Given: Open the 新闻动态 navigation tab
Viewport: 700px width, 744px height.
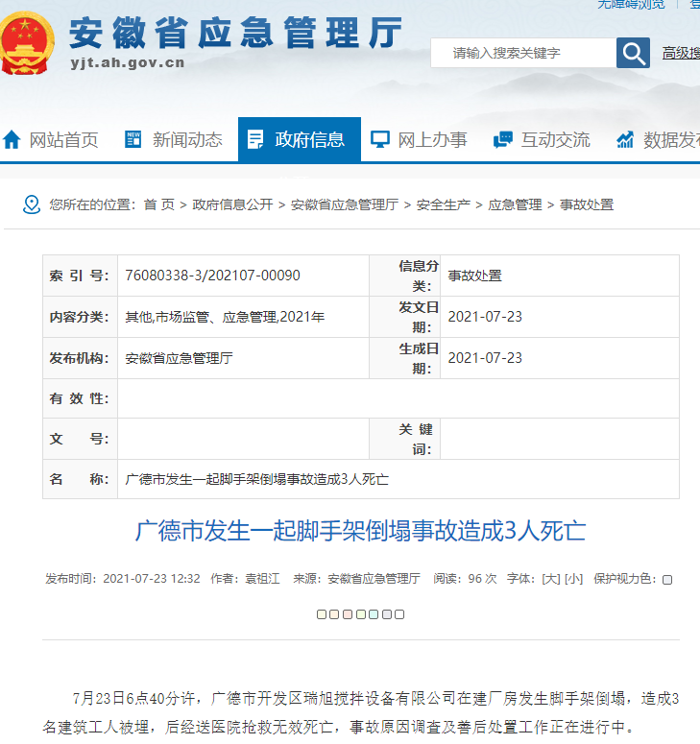Looking at the screenshot, I should [x=187, y=140].
